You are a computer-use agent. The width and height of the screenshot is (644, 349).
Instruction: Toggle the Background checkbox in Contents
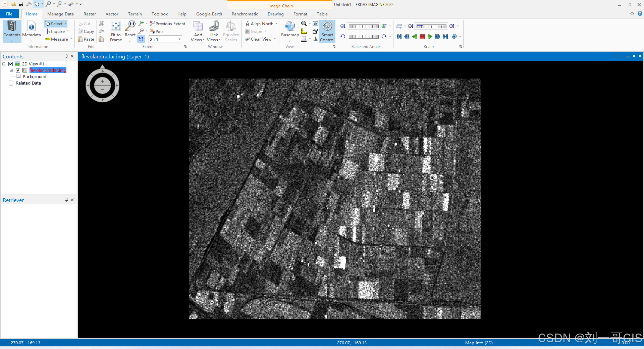pos(19,77)
